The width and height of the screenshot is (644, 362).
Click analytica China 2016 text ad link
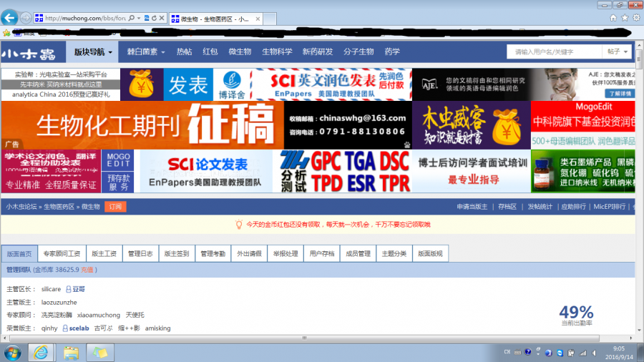point(61,94)
